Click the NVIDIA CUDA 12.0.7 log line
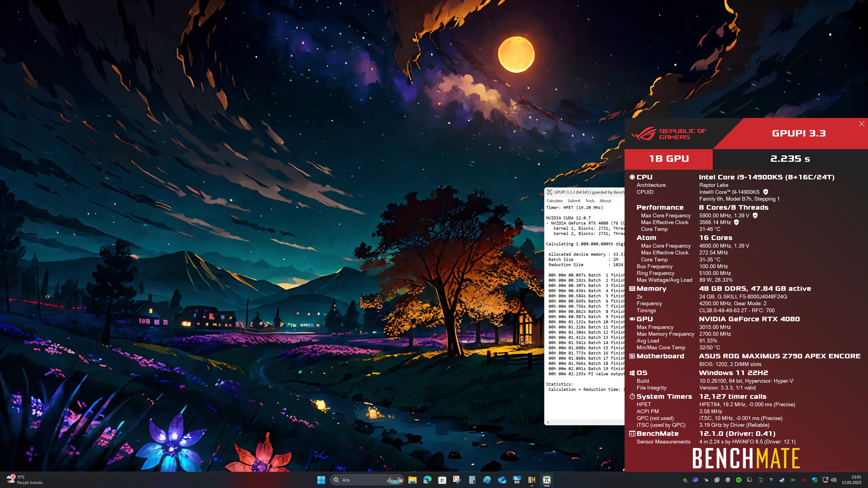This screenshot has width=868, height=488. pyautogui.click(x=568, y=218)
